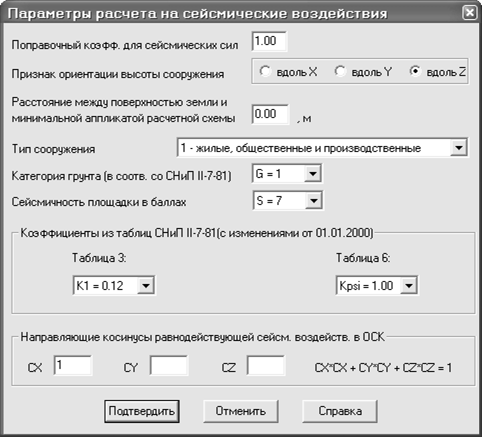Click the Таблица 6: label
The height and width of the screenshot is (438, 483).
pyautogui.click(x=363, y=258)
